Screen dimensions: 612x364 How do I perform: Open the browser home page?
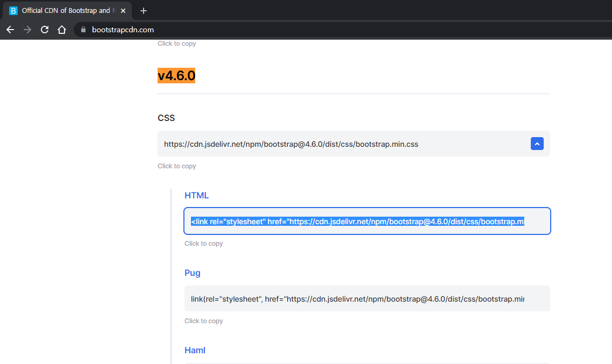(x=62, y=30)
